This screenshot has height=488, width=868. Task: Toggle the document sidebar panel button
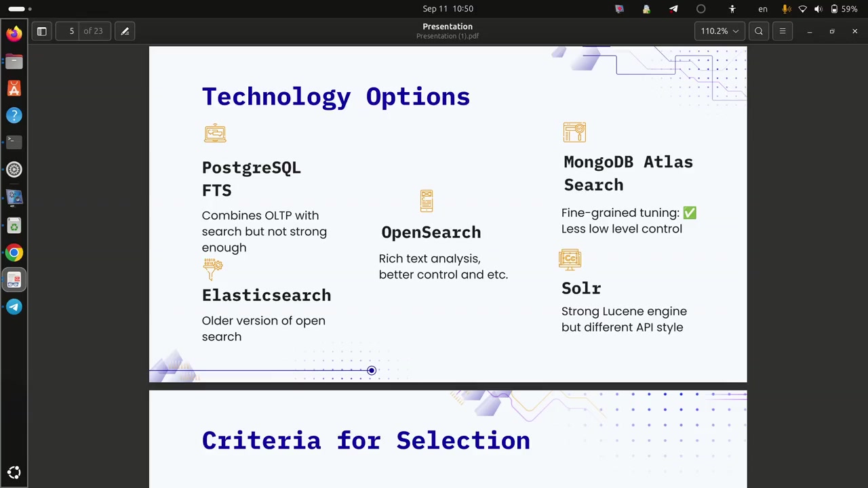click(x=41, y=31)
